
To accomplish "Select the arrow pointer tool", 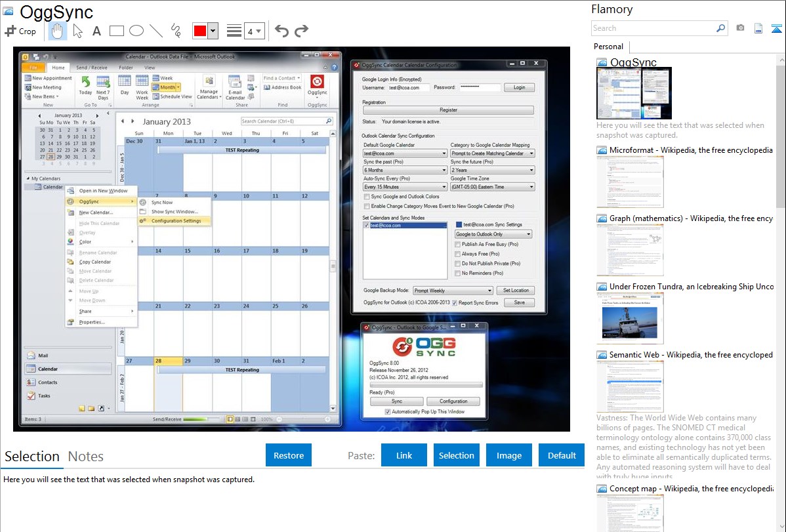I will pyautogui.click(x=77, y=31).
